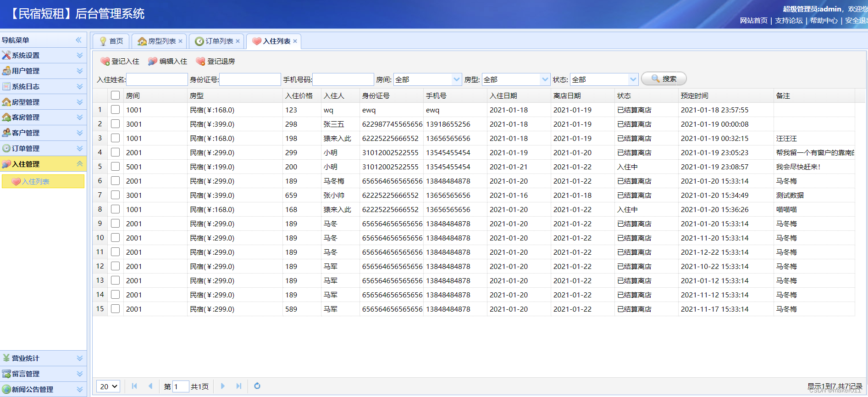The width and height of the screenshot is (868, 397).
Task: Open the 状态 filter dropdown
Action: (633, 79)
